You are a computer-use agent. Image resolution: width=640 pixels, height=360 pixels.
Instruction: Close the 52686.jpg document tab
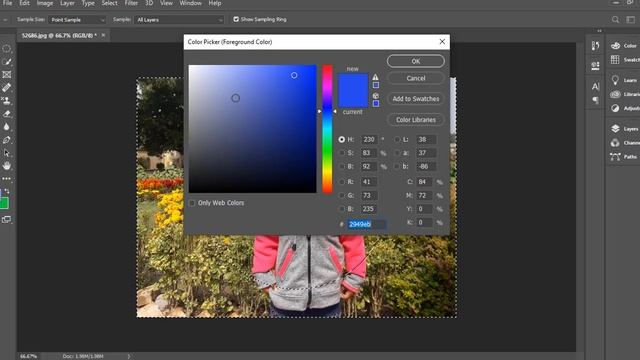(103, 35)
